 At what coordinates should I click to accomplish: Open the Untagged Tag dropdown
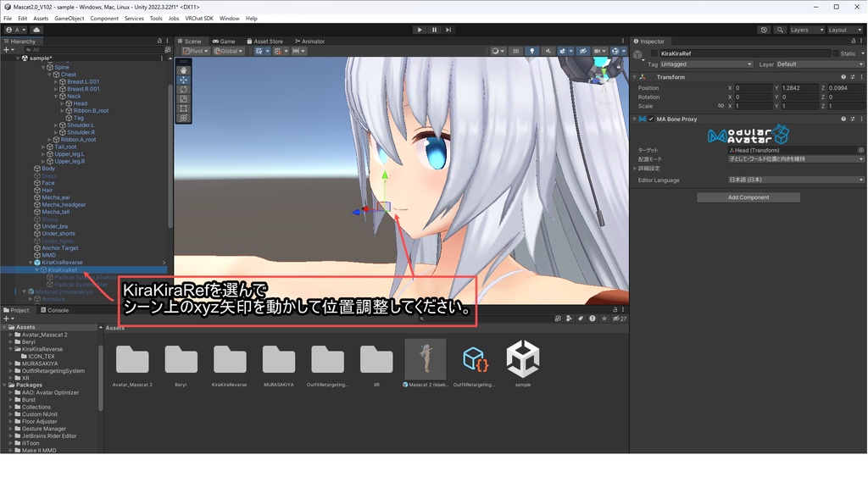[x=706, y=64]
